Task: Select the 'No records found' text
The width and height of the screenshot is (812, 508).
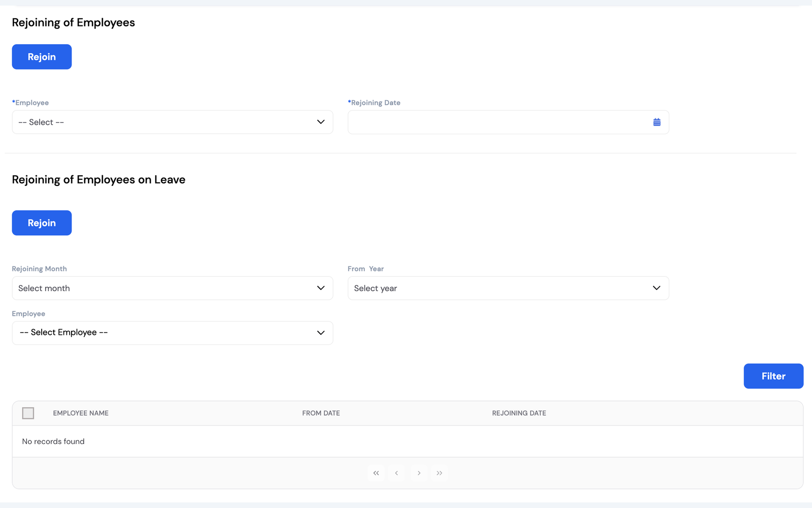Action: [53, 441]
